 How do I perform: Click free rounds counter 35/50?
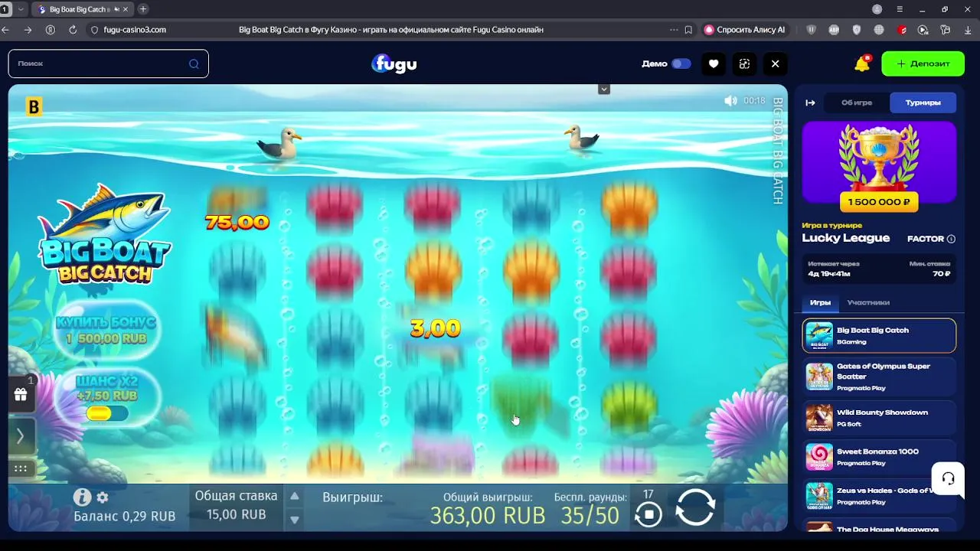[x=590, y=516]
